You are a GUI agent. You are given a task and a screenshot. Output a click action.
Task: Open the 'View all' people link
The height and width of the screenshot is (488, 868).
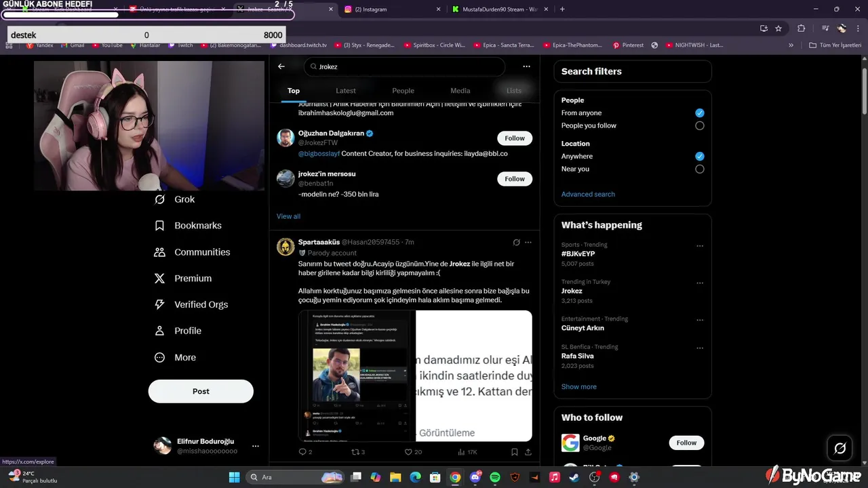pos(288,216)
